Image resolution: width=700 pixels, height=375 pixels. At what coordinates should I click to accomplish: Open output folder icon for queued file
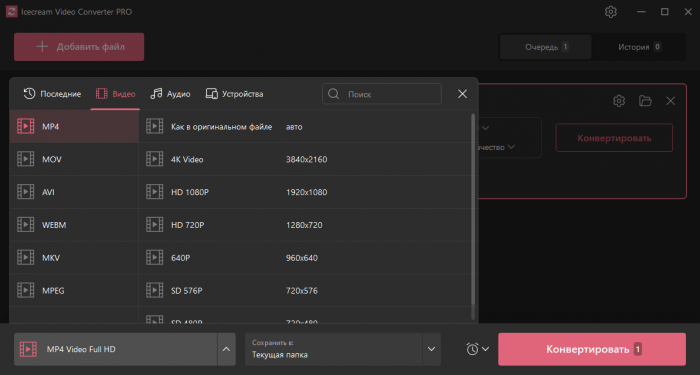point(645,101)
